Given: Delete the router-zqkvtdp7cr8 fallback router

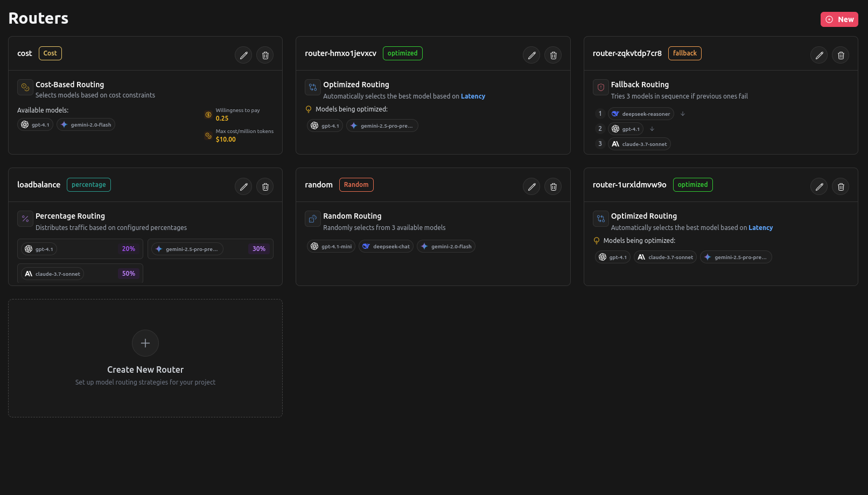Looking at the screenshot, I should click(x=841, y=55).
